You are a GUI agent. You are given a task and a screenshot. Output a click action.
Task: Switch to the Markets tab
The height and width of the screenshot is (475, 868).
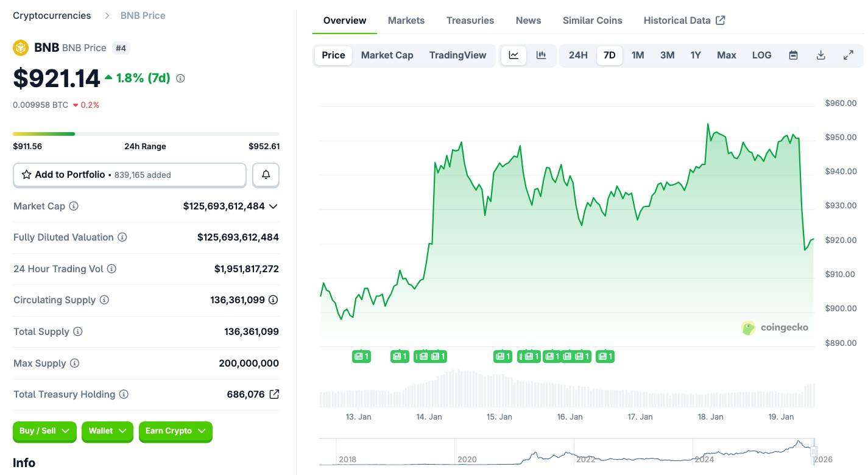click(x=406, y=20)
